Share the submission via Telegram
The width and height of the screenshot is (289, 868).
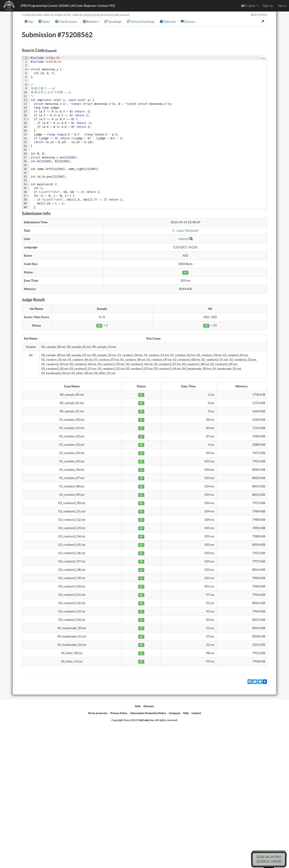pos(260,682)
